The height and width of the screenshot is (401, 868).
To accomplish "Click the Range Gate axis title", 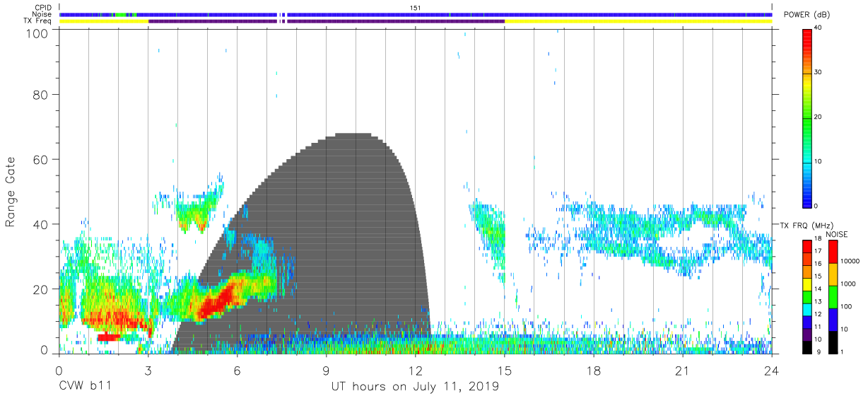I will click(11, 192).
